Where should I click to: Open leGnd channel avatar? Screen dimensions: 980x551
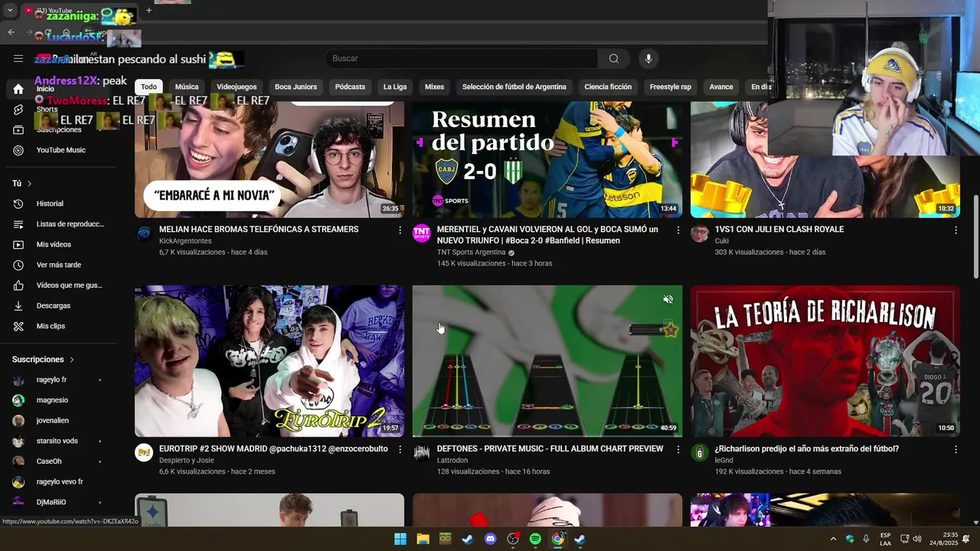coord(700,453)
